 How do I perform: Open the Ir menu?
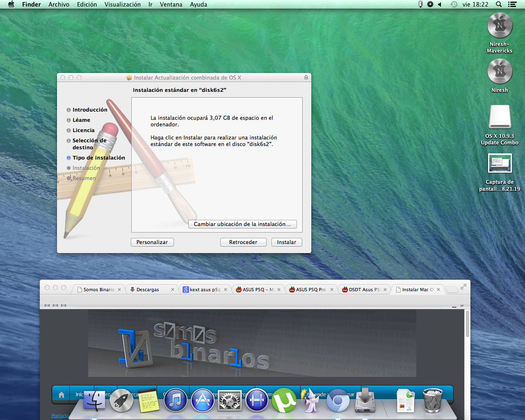point(151,5)
